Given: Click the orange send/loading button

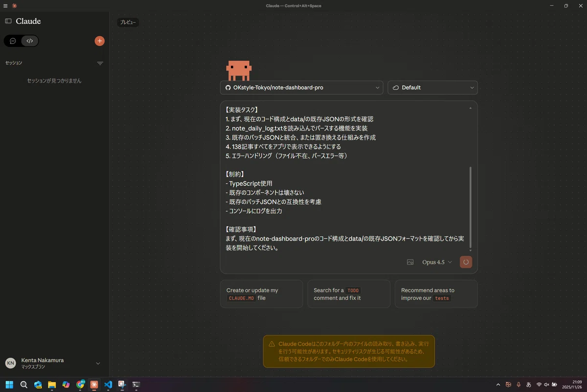Looking at the screenshot, I should (x=466, y=262).
